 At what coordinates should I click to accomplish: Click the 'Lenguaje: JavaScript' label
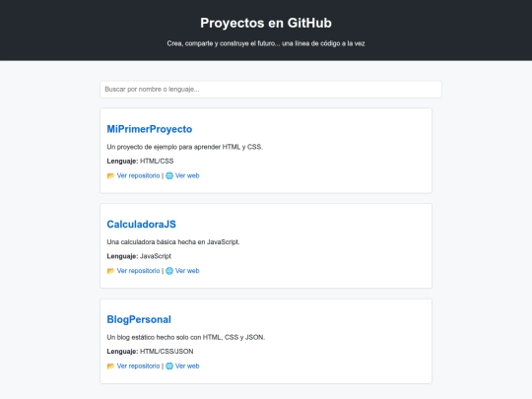(x=139, y=256)
